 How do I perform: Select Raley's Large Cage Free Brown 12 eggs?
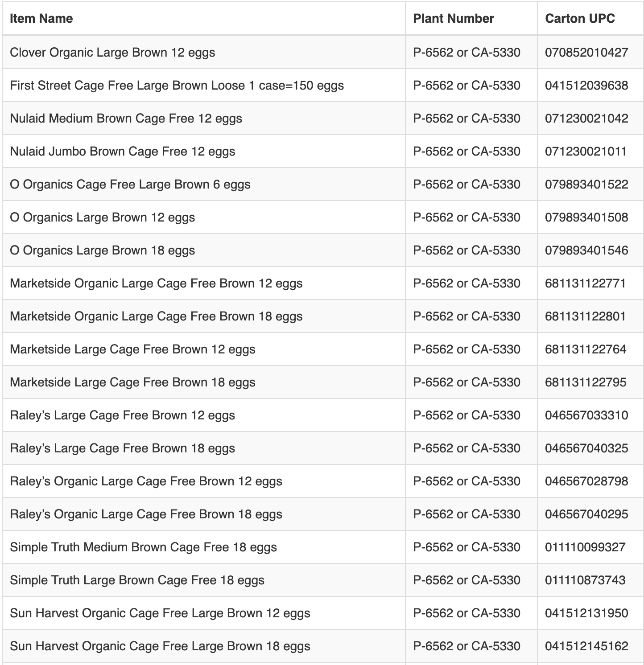click(x=122, y=415)
